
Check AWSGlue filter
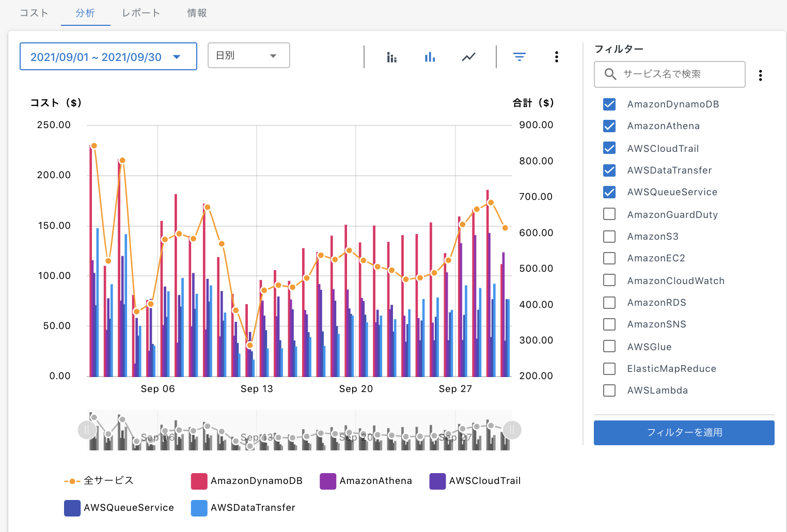point(609,347)
